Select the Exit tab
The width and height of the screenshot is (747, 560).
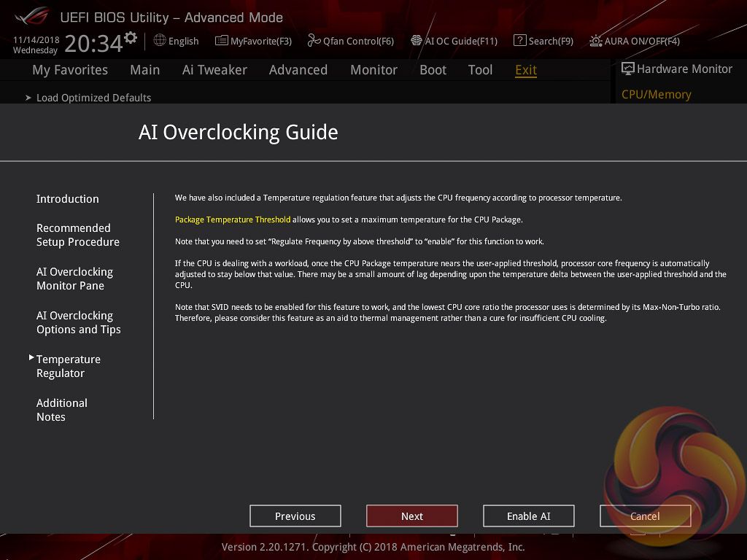click(526, 70)
